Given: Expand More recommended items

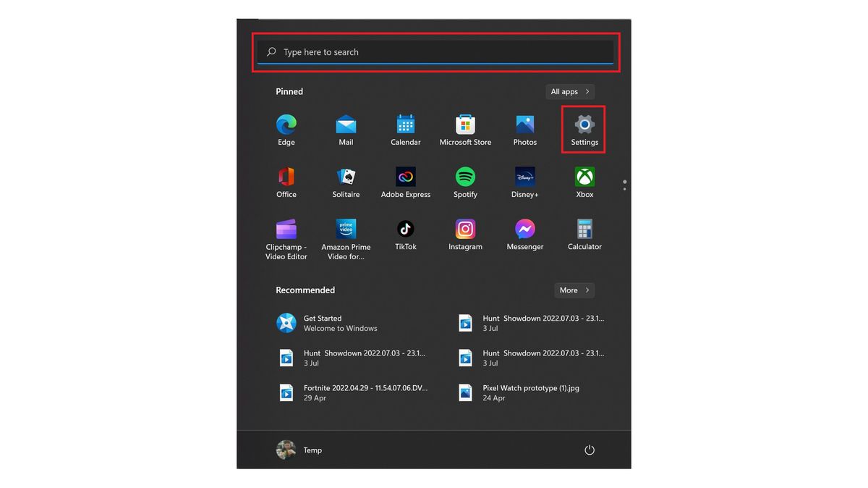Looking at the screenshot, I should click(x=574, y=290).
